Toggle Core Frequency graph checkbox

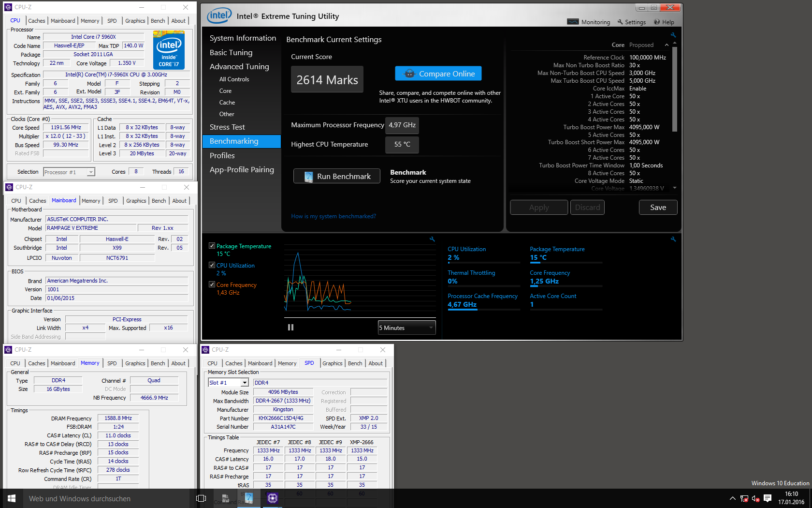tap(212, 284)
